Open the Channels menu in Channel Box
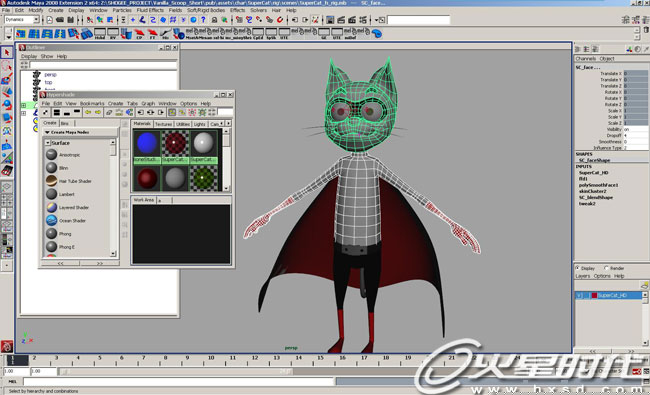The width and height of the screenshot is (650, 395). (586, 58)
